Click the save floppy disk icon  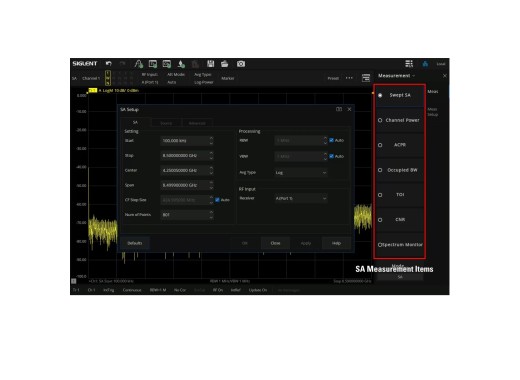[x=210, y=63]
